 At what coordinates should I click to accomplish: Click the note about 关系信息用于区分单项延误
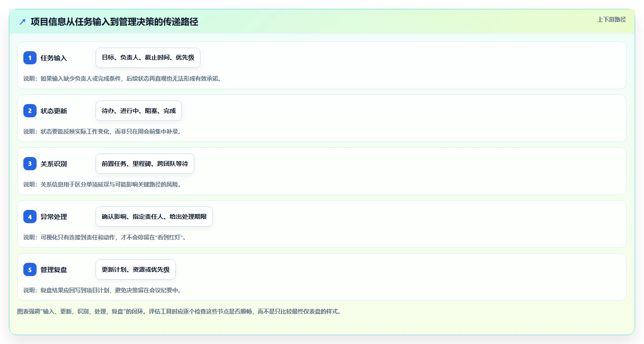click(102, 184)
